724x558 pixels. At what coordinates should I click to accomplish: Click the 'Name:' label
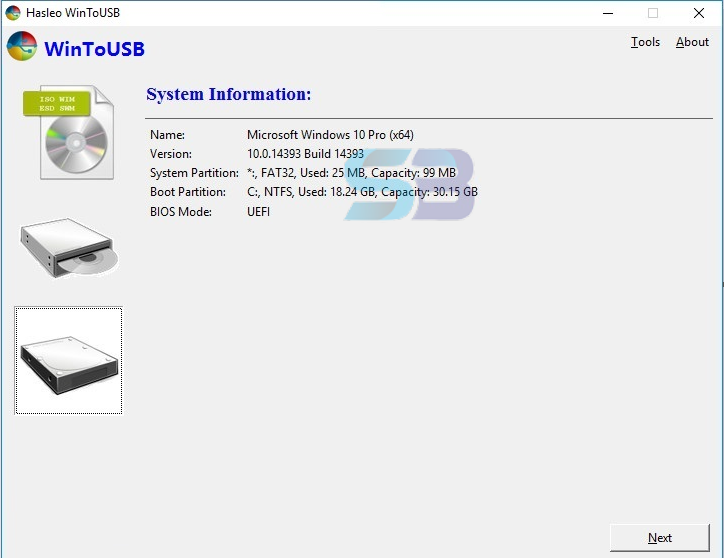[x=167, y=135]
